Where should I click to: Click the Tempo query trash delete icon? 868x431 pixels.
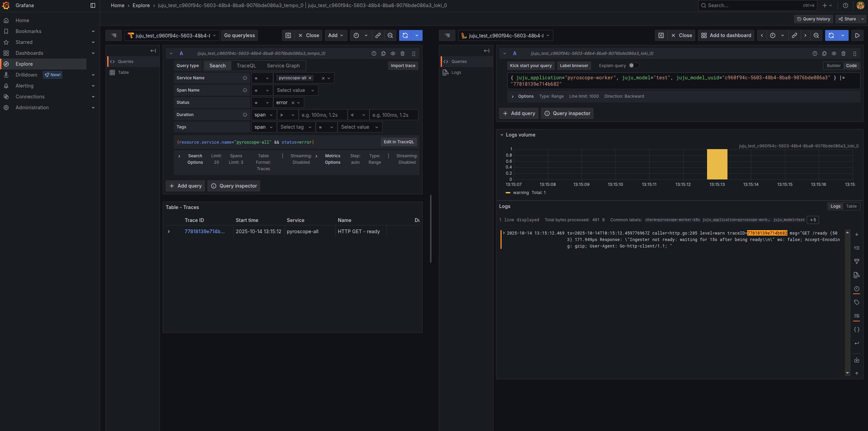[x=403, y=53]
